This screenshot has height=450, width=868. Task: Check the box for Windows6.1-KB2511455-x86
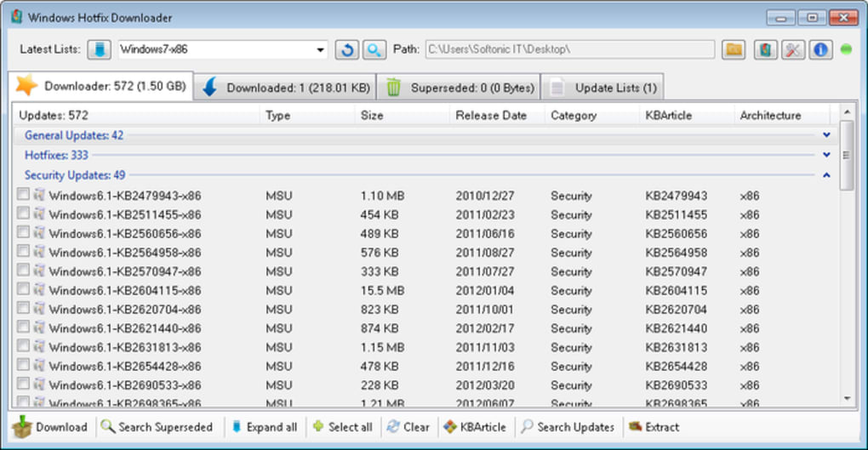pos(23,214)
